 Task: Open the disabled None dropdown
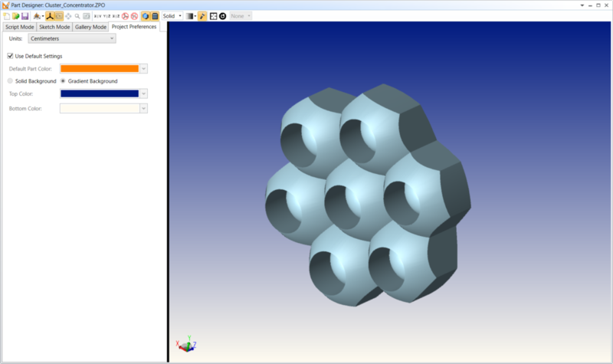click(x=241, y=16)
